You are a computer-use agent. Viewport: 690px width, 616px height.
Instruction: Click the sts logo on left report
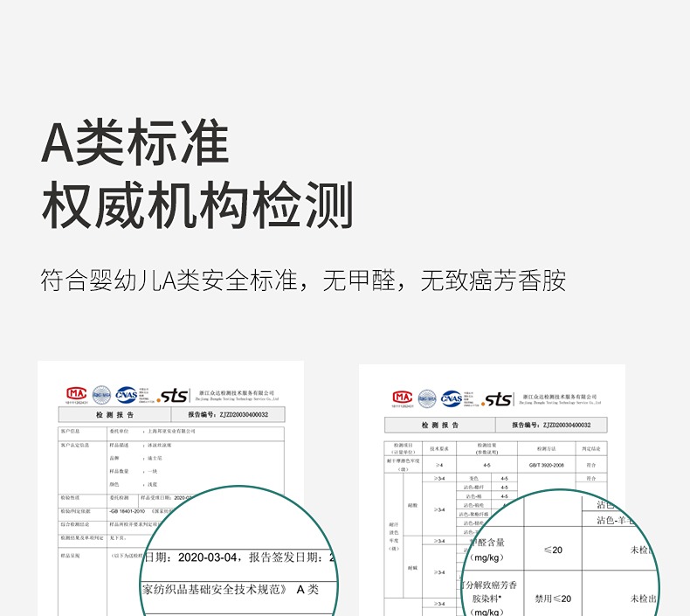point(173,396)
